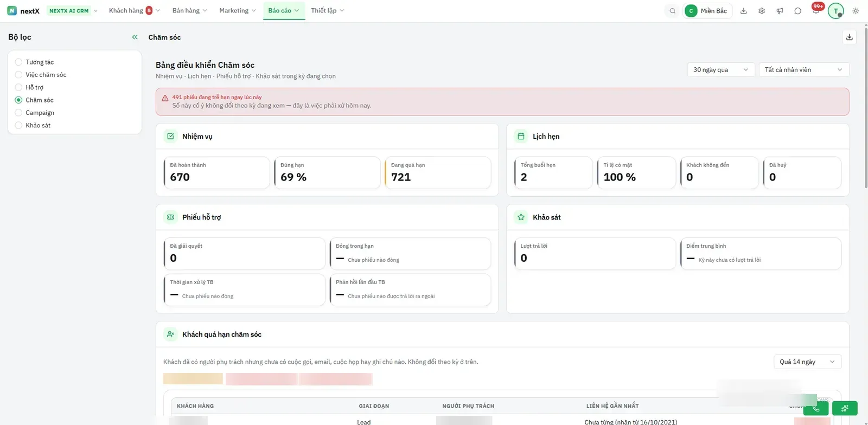Viewport: 868px width, 425px height.
Task: Open the search icon in the top bar
Action: (672, 11)
